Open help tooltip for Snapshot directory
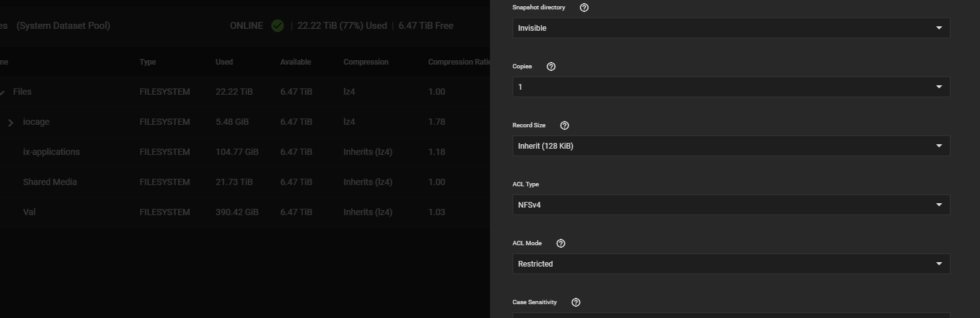Screen dimensions: 980x318 pyautogui.click(x=584, y=8)
